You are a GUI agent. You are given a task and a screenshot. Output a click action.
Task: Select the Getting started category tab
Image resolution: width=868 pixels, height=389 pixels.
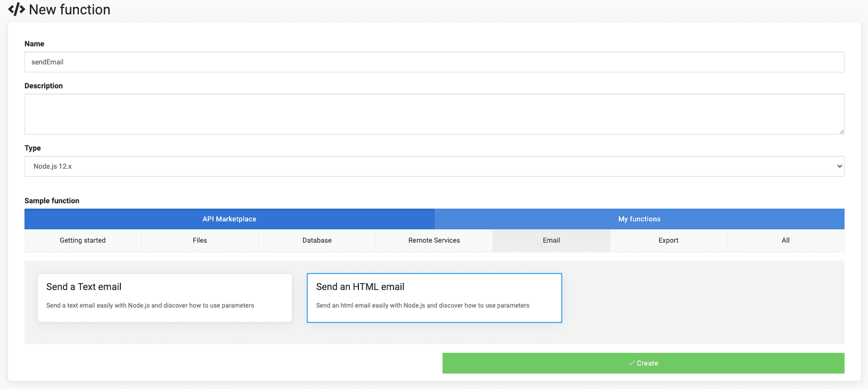83,241
